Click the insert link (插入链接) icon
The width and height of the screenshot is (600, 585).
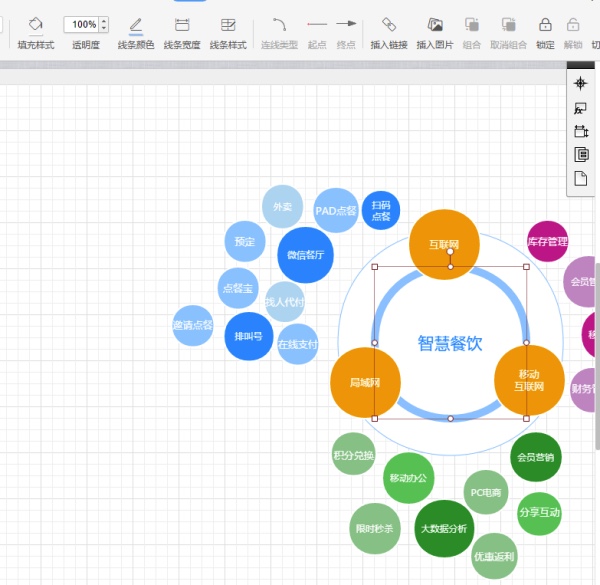tap(389, 24)
